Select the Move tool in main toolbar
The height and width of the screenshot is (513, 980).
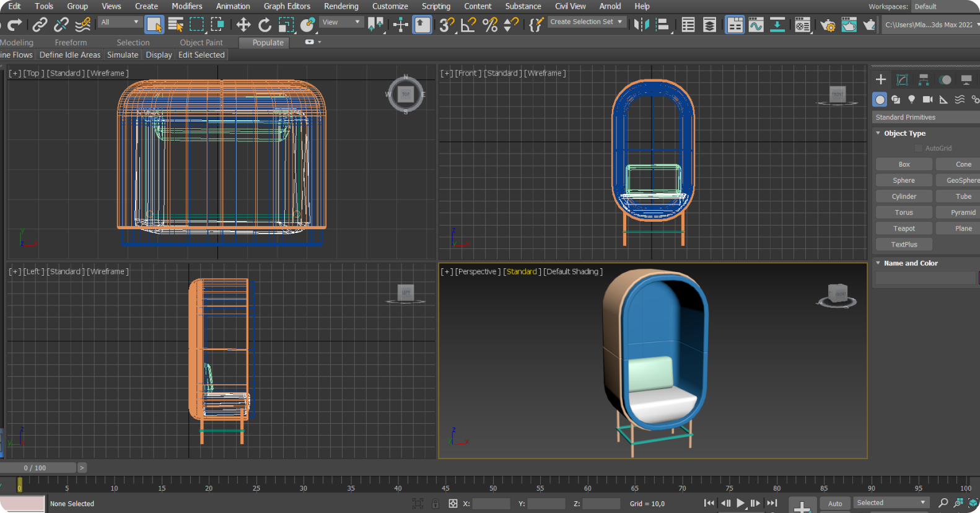click(243, 25)
